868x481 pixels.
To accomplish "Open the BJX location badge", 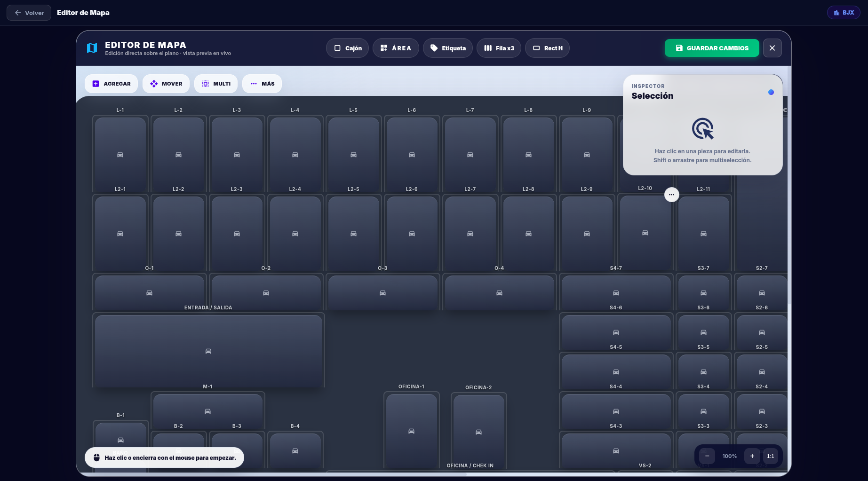I will [843, 13].
